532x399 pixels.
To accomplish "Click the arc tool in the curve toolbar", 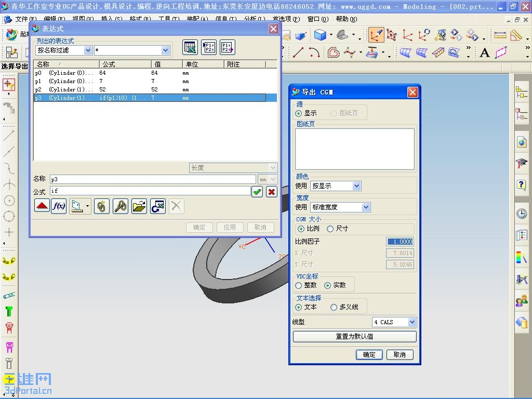I will pyautogui.click(x=314, y=52).
